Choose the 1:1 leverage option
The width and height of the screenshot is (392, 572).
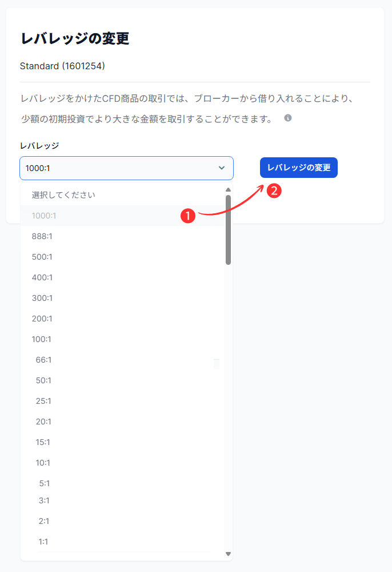click(x=43, y=541)
